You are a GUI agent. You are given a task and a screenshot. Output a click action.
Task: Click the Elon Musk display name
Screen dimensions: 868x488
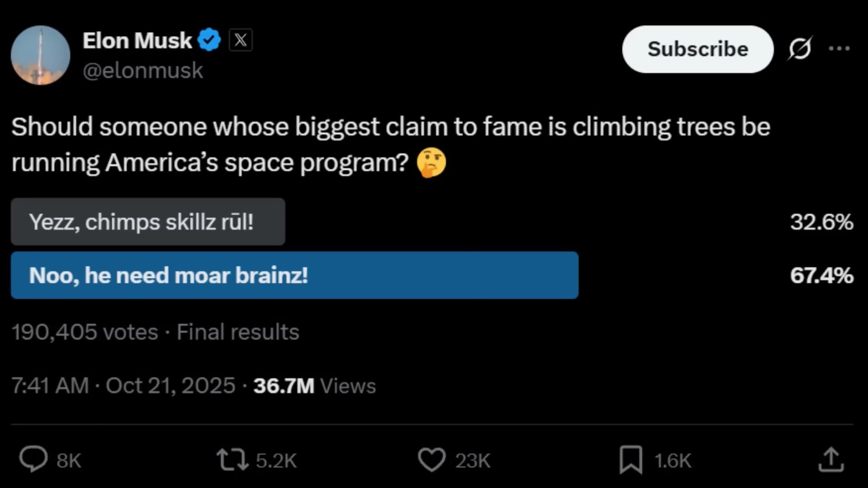137,40
